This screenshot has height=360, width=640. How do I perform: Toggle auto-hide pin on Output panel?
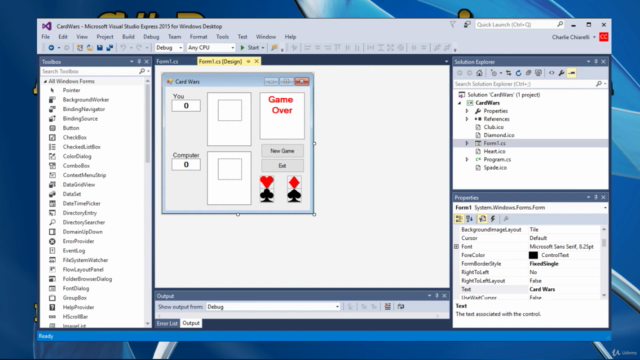pyautogui.click(x=437, y=296)
